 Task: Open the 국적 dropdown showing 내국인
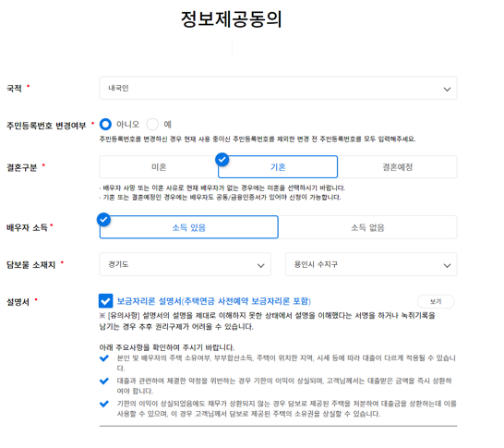(x=278, y=88)
